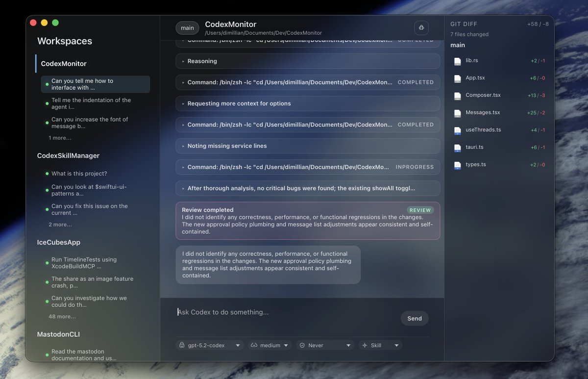Image resolution: width=588 pixels, height=379 pixels.
Task: Select types.ts in Git Diff list
Action: 500,165
